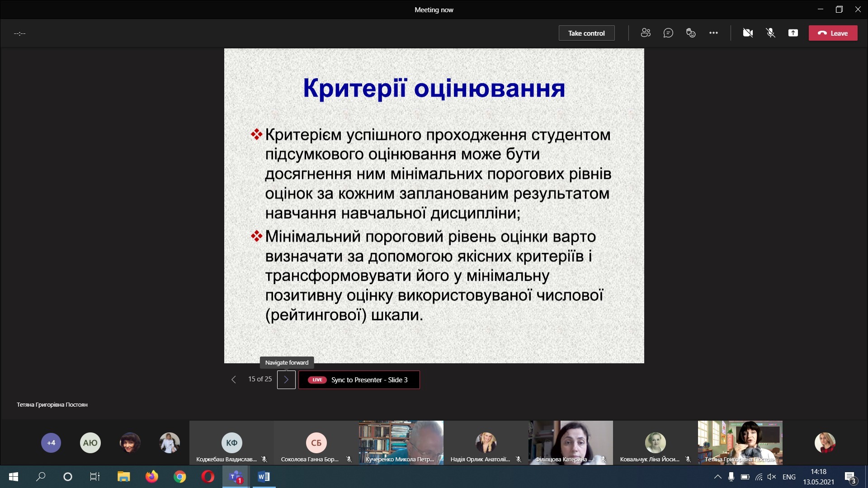The height and width of the screenshot is (488, 868).
Task: Toggle the camera on
Action: pos(748,33)
